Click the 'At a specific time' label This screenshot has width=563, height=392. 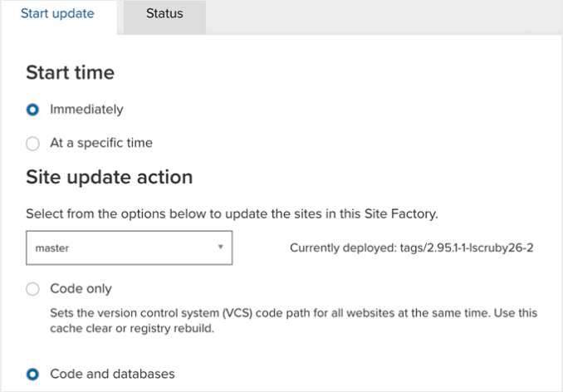click(x=101, y=143)
